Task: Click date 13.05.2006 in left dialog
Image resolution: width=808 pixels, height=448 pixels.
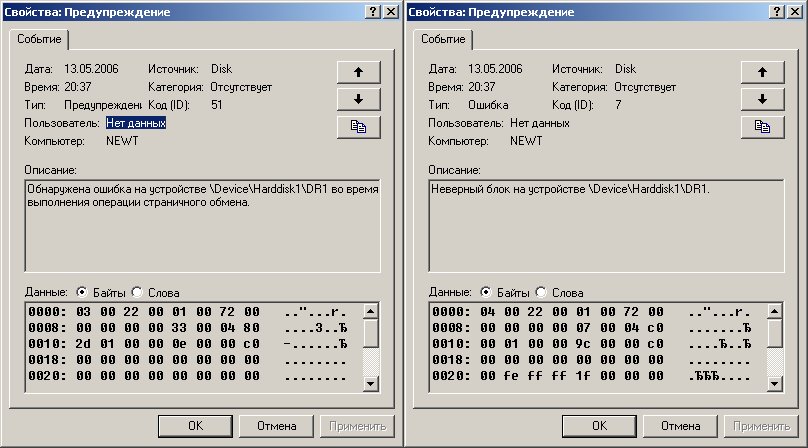Action: (91, 69)
